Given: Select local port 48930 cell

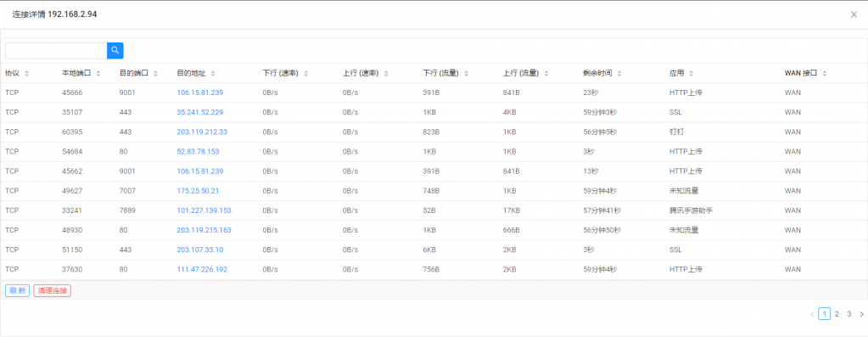Looking at the screenshot, I should pos(72,230).
